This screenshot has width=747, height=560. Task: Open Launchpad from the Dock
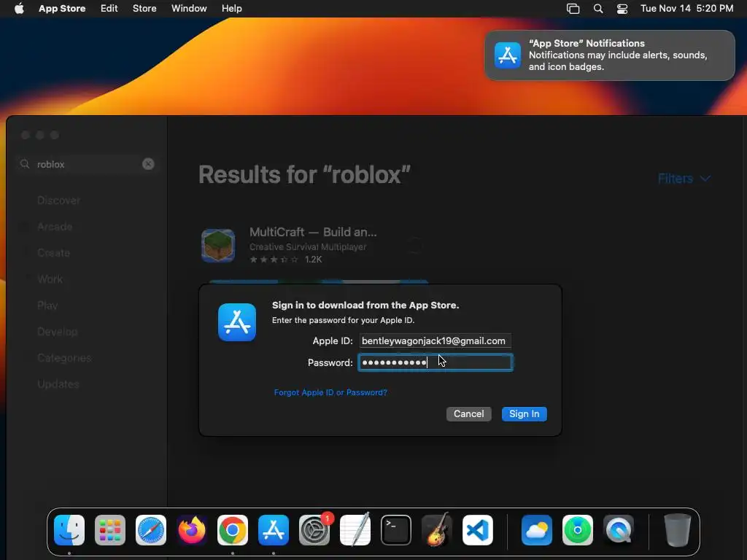[x=110, y=530]
